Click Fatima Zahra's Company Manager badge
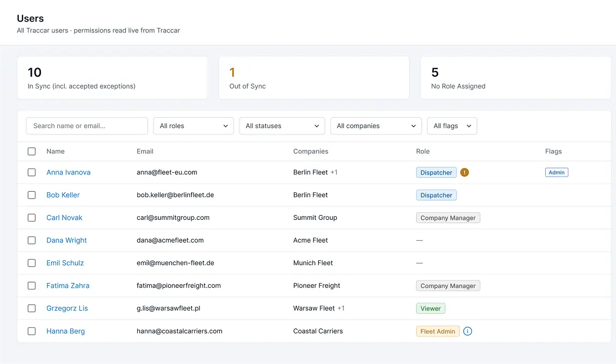Screen dimensions: 616x364 pyautogui.click(x=448, y=286)
